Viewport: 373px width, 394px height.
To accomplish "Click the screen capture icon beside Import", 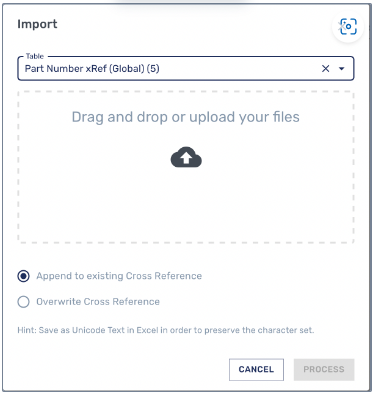I will tap(348, 27).
